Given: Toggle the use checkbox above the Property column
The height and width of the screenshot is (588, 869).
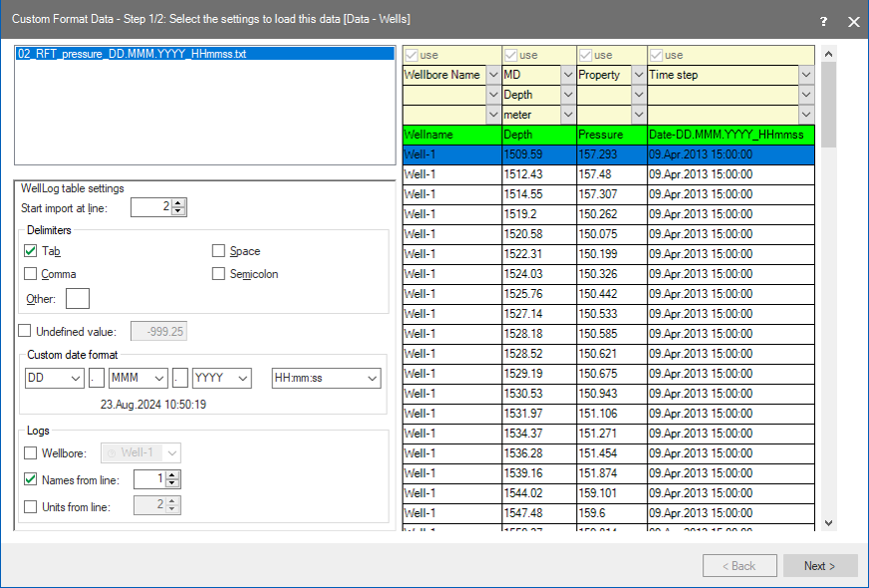Looking at the screenshot, I should [586, 55].
